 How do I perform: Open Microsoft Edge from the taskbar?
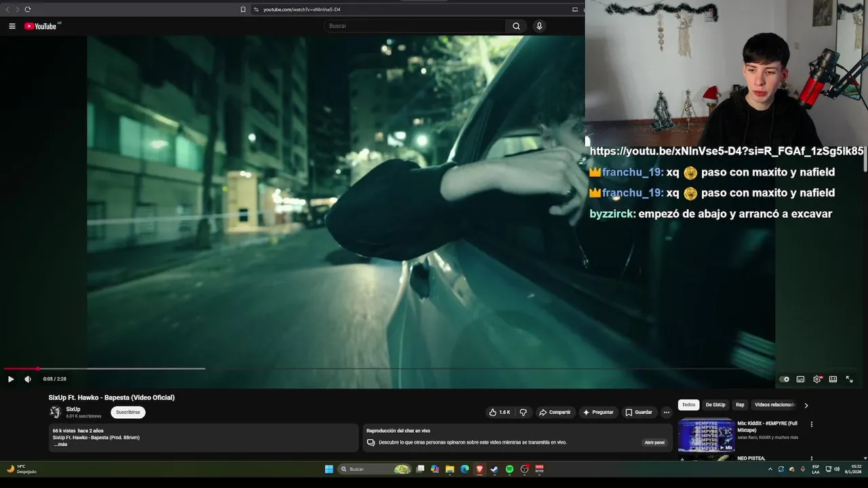tap(465, 469)
